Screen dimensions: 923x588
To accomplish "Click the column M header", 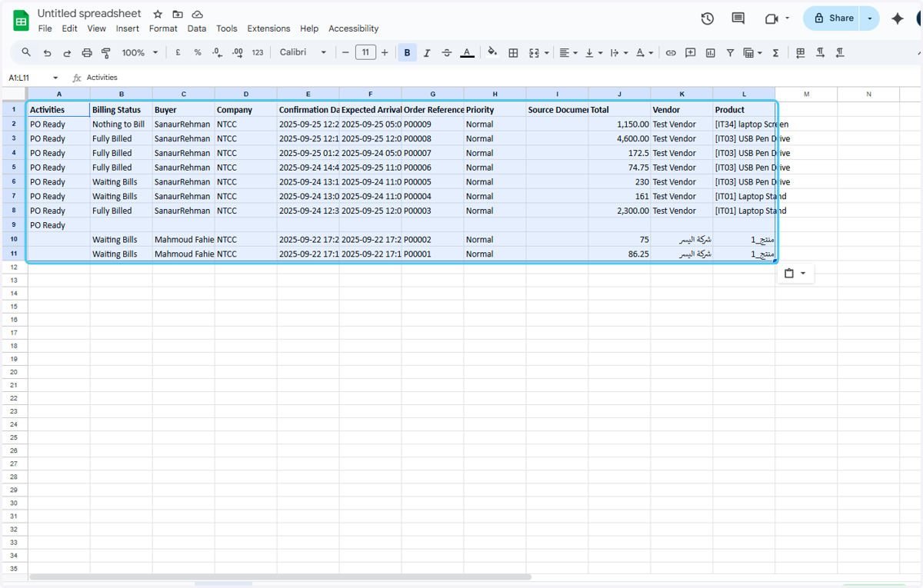I will click(x=806, y=94).
